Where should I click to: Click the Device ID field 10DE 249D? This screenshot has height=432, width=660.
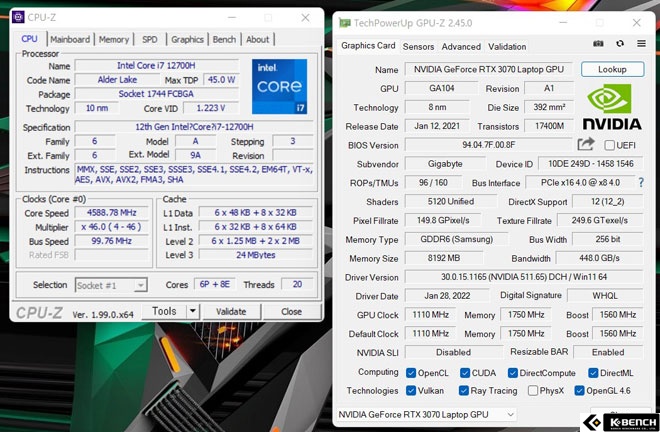pyautogui.click(x=591, y=164)
